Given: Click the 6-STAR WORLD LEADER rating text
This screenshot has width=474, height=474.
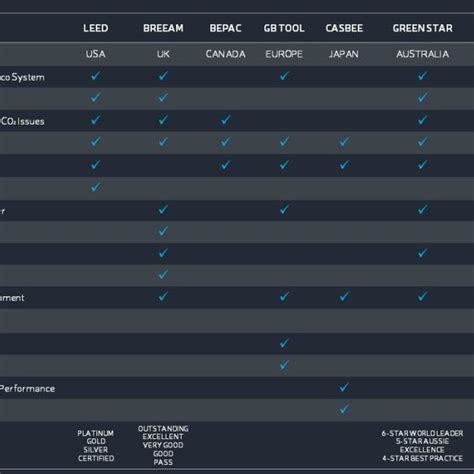Looking at the screenshot, I should click(422, 433).
